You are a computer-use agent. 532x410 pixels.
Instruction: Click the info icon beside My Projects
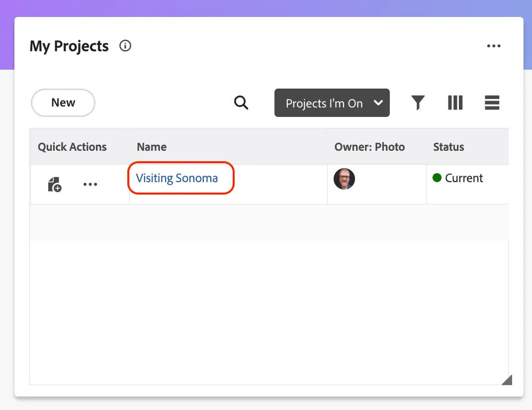tap(125, 46)
